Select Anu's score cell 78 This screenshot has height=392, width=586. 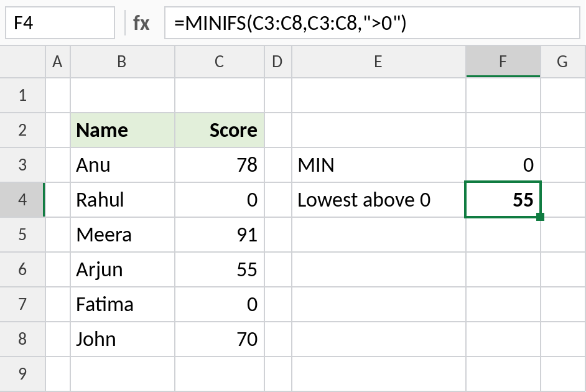pyautogui.click(x=220, y=165)
